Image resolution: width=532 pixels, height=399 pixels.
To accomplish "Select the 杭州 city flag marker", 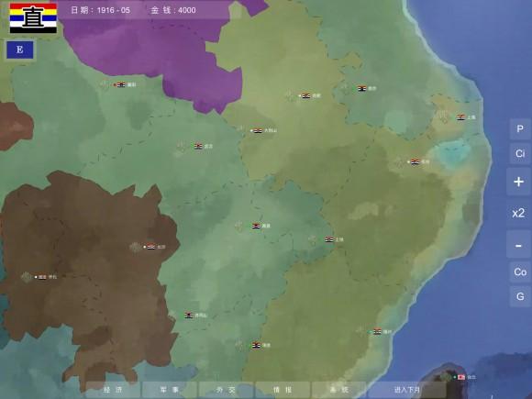I will pos(415,161).
